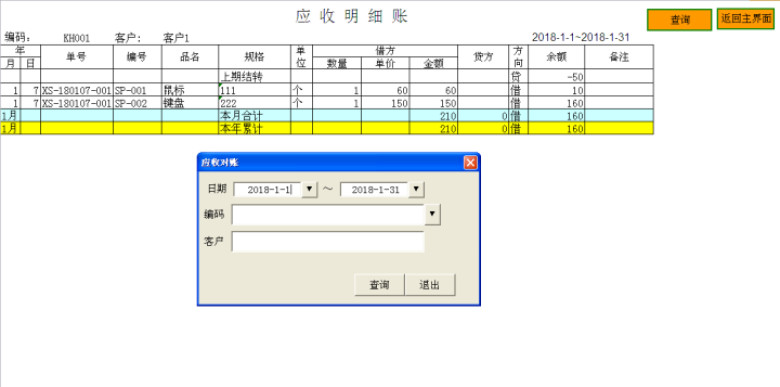Click the 贷方 cell 0 in 本年累计 row
Screen dimensions: 780x387
483,128
